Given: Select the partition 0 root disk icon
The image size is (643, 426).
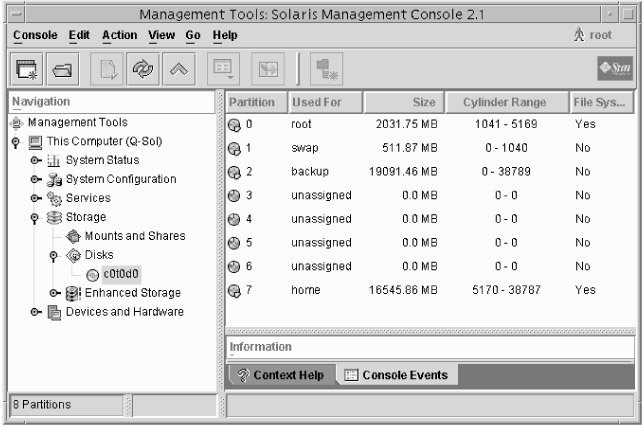Looking at the screenshot, I should (235, 126).
